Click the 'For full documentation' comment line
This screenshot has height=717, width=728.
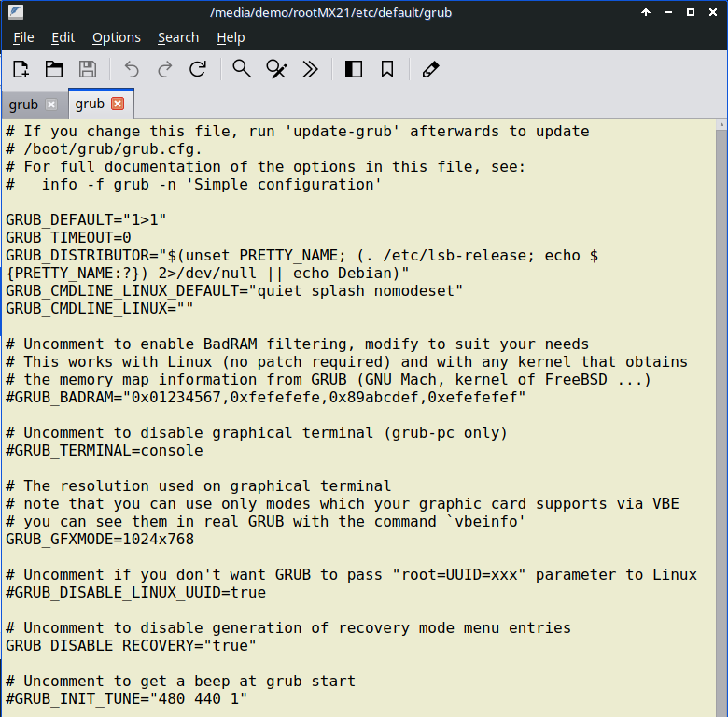266,167
